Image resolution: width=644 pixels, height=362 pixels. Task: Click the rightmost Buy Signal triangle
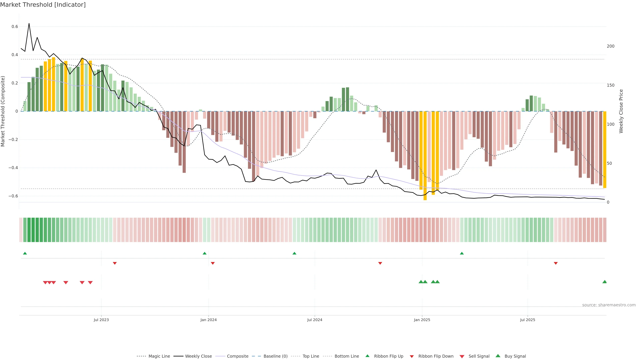coord(604,282)
